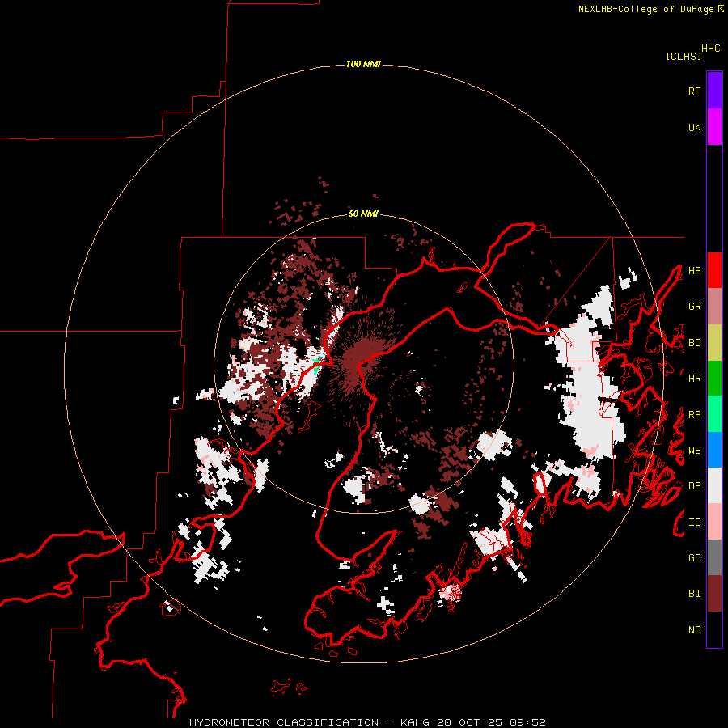Select the GC gray legend swatch
Screen dimensions: 728x728
click(714, 557)
